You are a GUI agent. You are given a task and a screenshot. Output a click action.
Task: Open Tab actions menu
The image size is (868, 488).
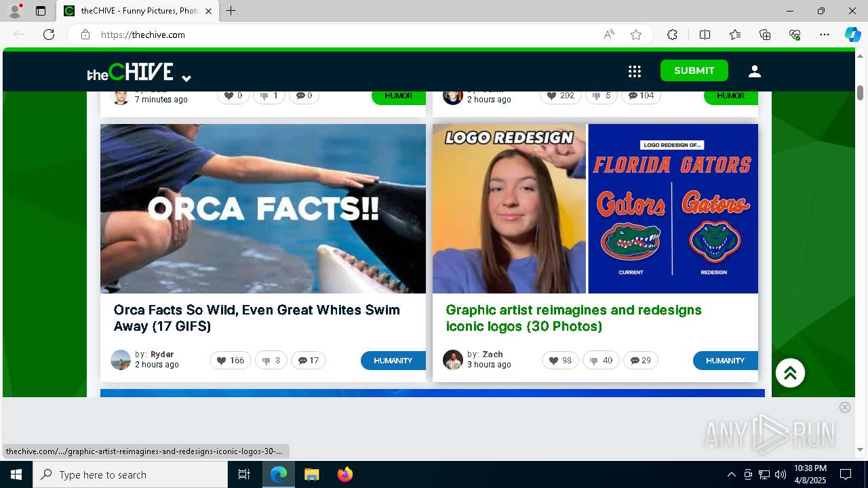pyautogui.click(x=41, y=11)
